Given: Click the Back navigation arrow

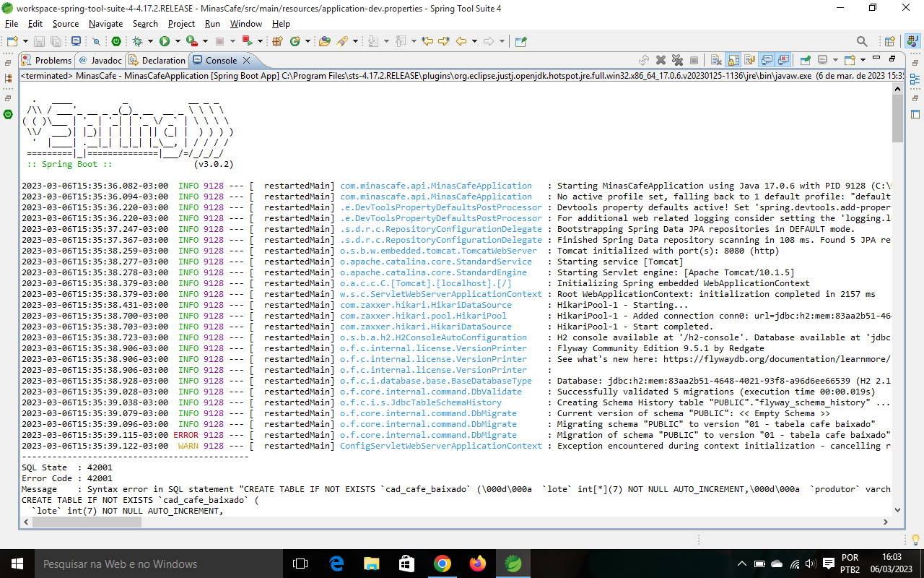Looking at the screenshot, I should click(461, 41).
